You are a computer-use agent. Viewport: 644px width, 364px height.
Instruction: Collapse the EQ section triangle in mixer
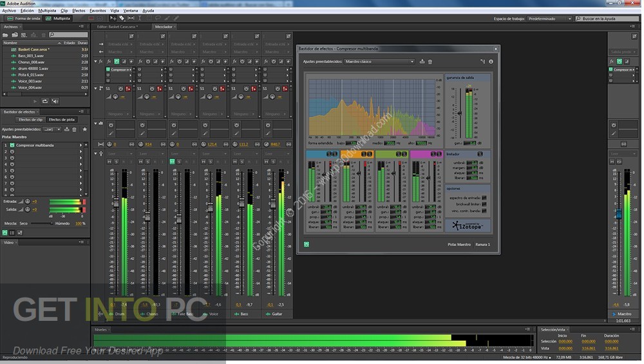(x=96, y=123)
